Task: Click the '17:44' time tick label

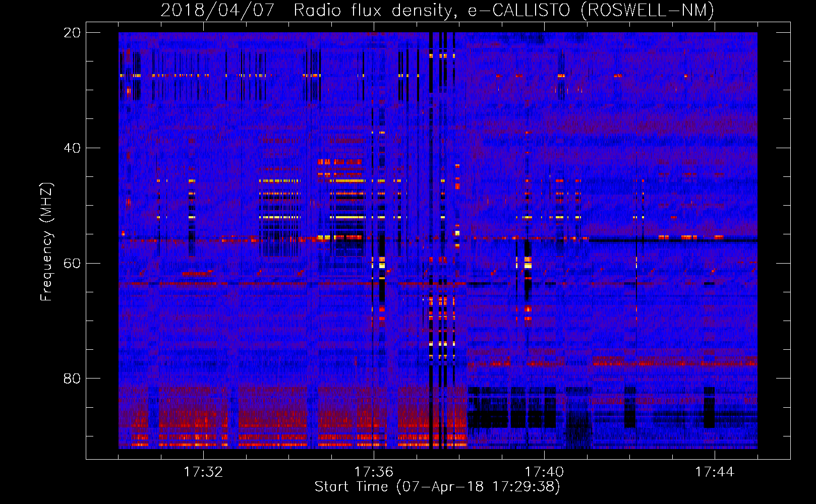Action: click(715, 472)
